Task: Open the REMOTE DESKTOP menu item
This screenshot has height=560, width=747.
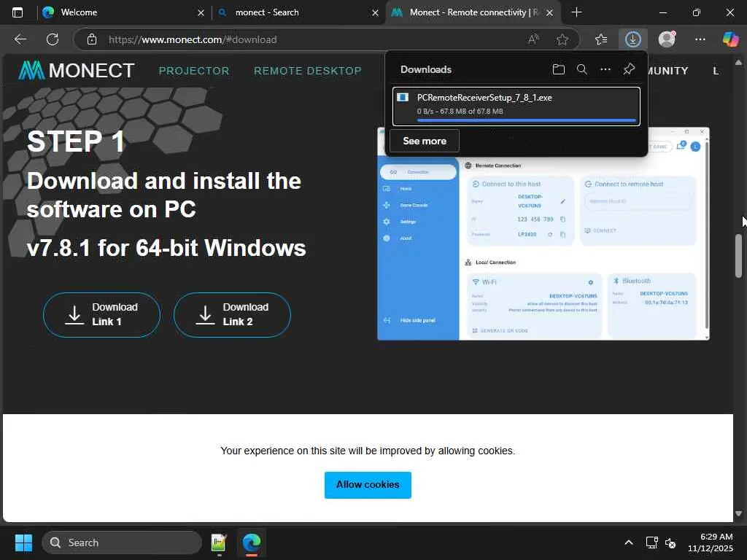Action: pos(308,71)
